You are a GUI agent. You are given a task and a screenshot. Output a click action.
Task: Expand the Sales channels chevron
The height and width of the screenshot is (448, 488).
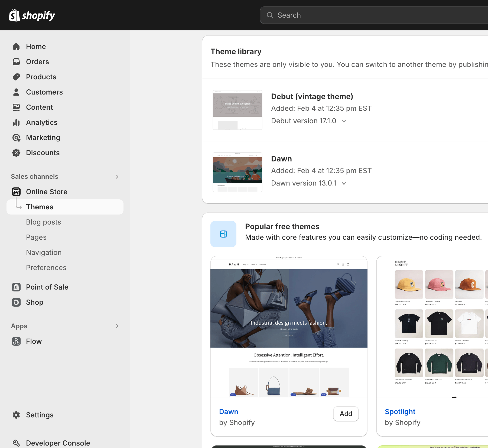(117, 177)
